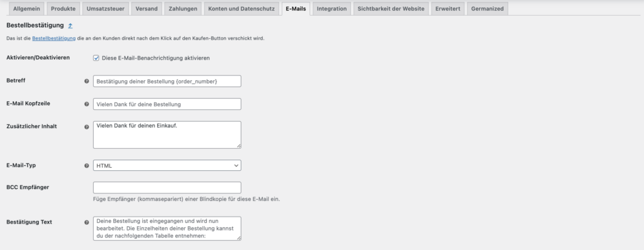Click into the Betreff subject field
Screen dimensions: 644x250
point(167,81)
